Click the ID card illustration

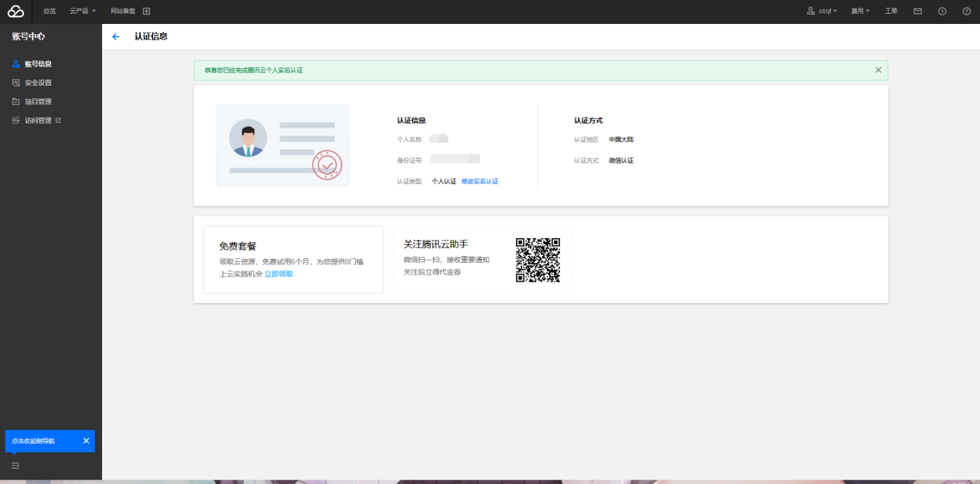tap(283, 145)
